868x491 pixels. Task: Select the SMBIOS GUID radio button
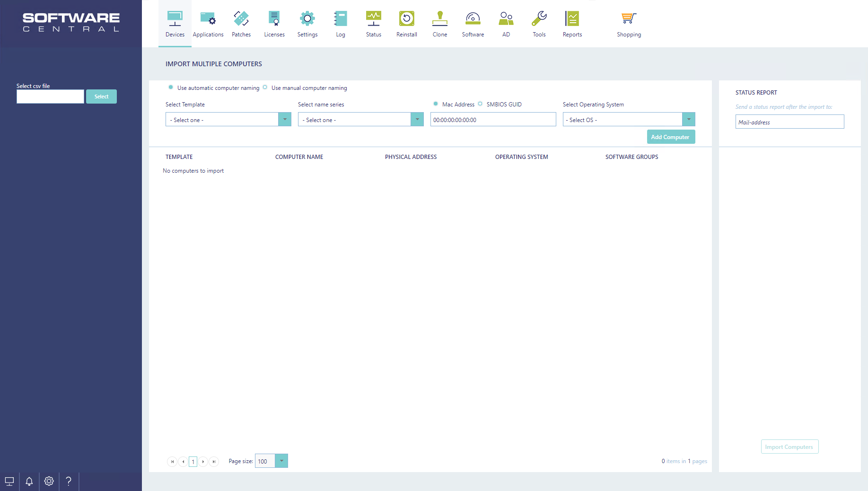(x=480, y=104)
